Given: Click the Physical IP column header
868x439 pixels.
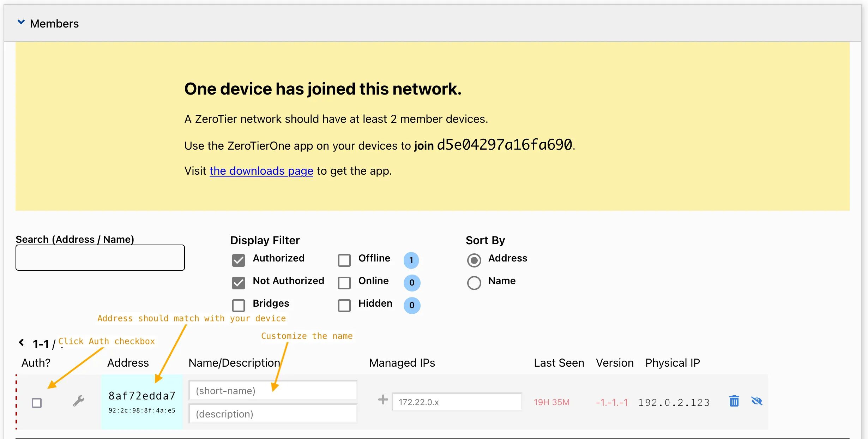Looking at the screenshot, I should click(673, 363).
